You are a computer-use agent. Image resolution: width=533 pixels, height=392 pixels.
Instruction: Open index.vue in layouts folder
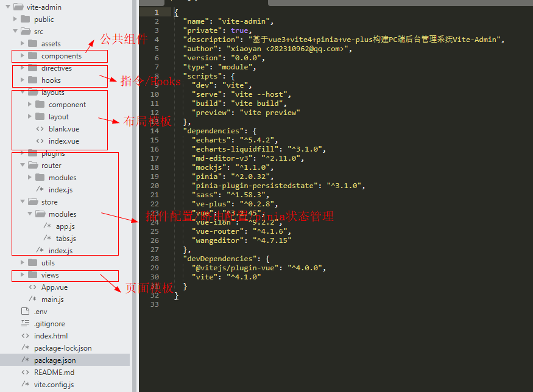point(64,141)
